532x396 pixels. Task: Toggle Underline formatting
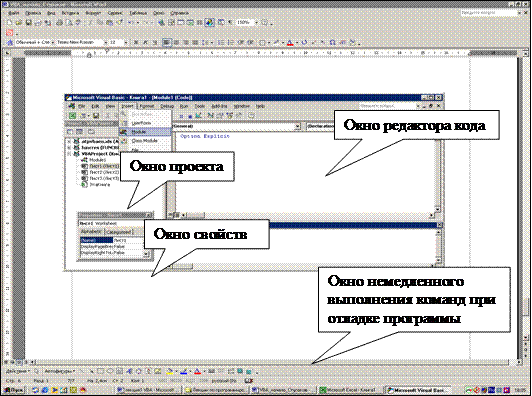click(x=155, y=42)
